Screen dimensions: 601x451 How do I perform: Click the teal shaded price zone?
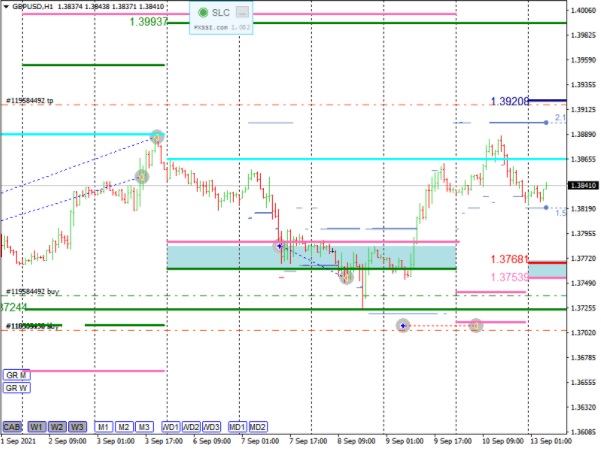point(311,257)
